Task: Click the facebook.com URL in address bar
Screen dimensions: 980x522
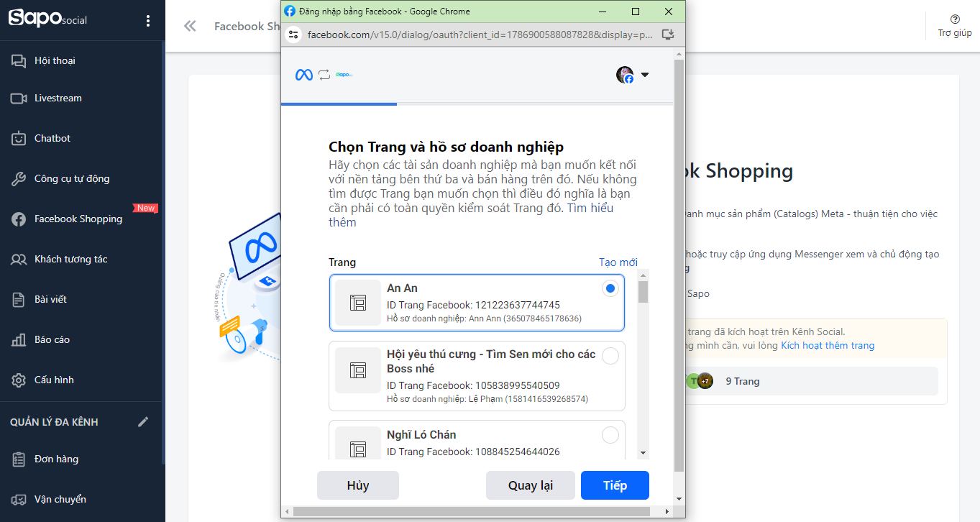Action: pos(480,35)
